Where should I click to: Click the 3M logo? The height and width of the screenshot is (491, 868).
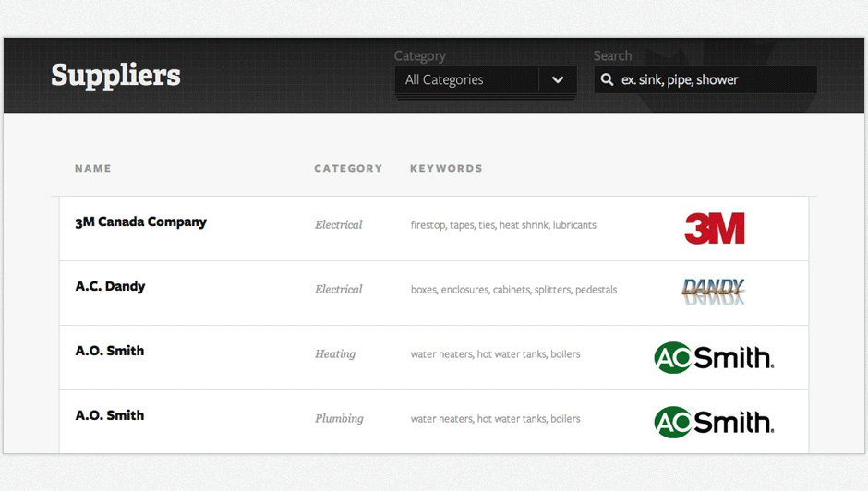[715, 228]
